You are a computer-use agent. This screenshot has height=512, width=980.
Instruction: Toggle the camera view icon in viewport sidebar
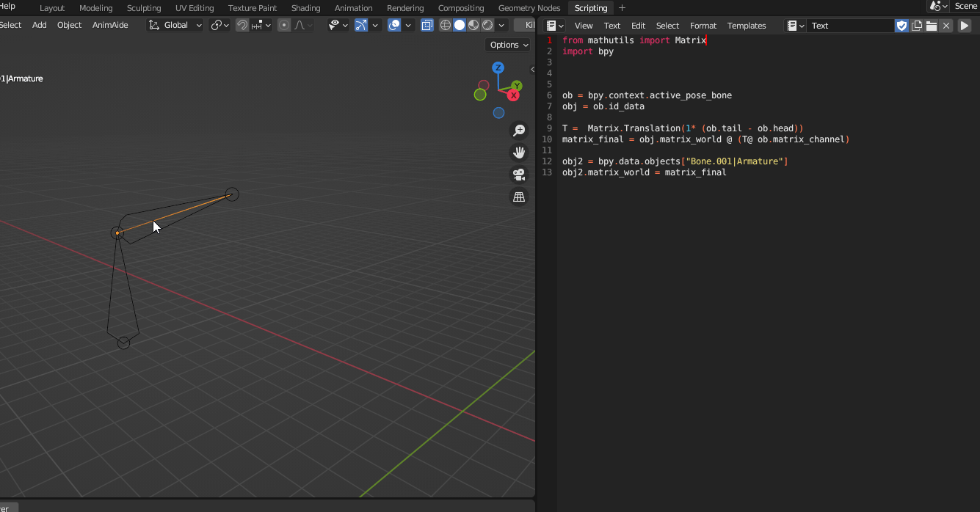tap(519, 175)
